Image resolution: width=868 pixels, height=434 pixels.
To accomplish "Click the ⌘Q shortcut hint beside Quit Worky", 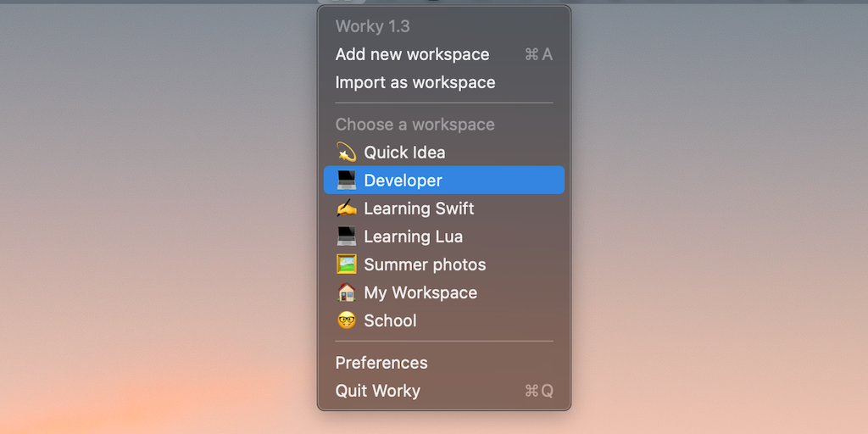I will [538, 391].
